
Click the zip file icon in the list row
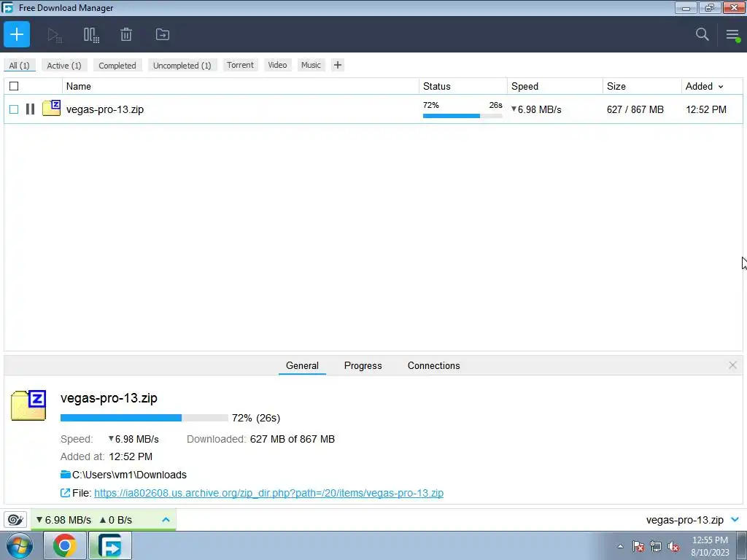[x=52, y=108]
